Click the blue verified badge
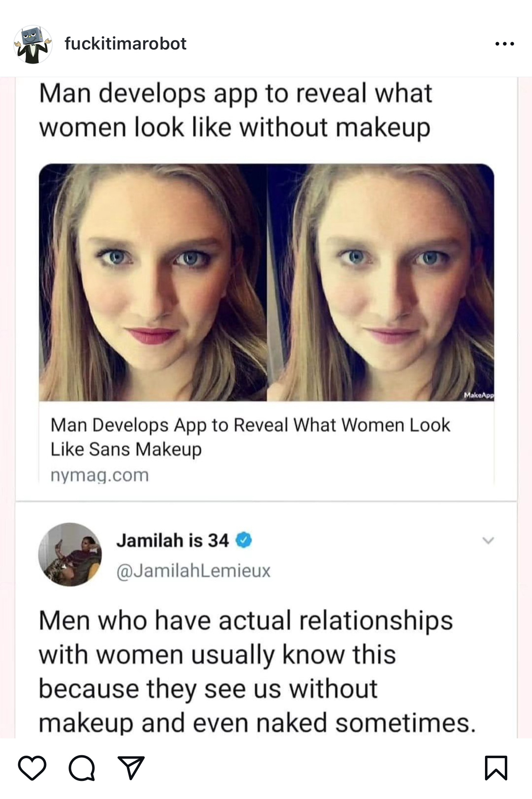Viewport: 532px width, 799px height. 244,540
